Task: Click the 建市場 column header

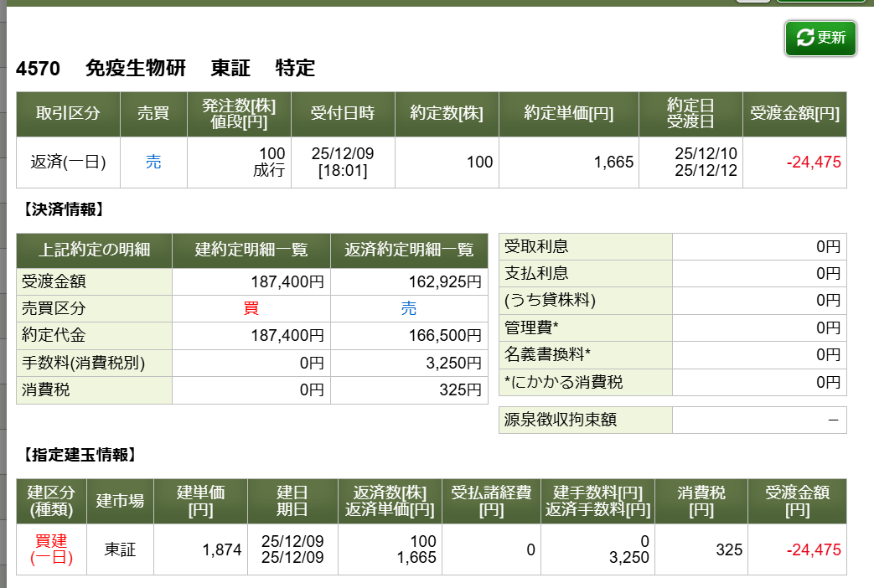Action: pyautogui.click(x=120, y=501)
